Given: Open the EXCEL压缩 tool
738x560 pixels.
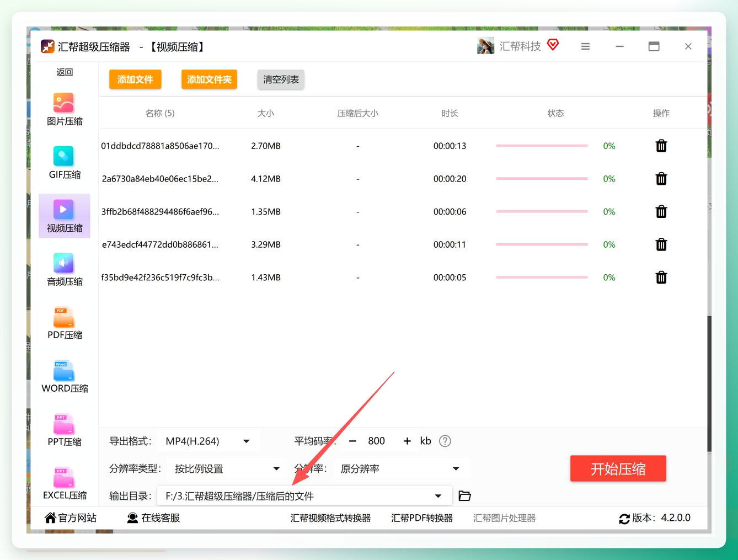Looking at the screenshot, I should pyautogui.click(x=65, y=483).
